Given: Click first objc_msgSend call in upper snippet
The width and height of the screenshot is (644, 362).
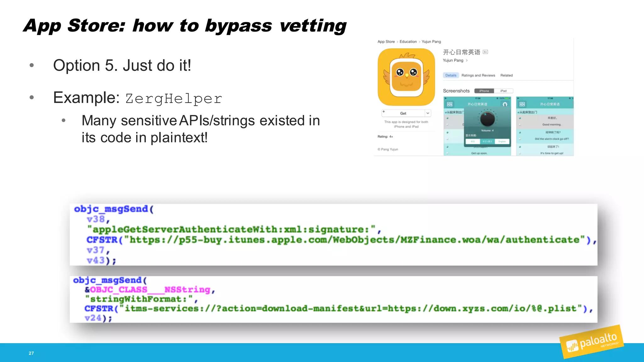Looking at the screenshot, I should [x=114, y=209].
